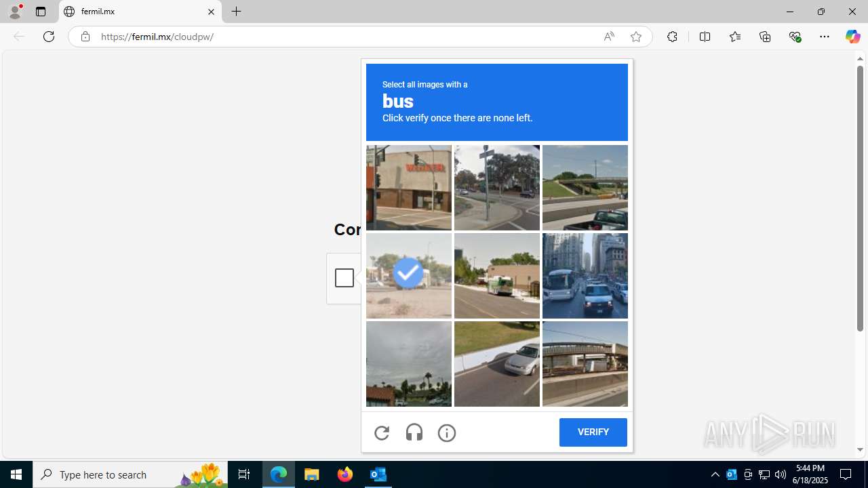Open the volume control in tray
The height and width of the screenshot is (488, 868).
(x=781, y=474)
